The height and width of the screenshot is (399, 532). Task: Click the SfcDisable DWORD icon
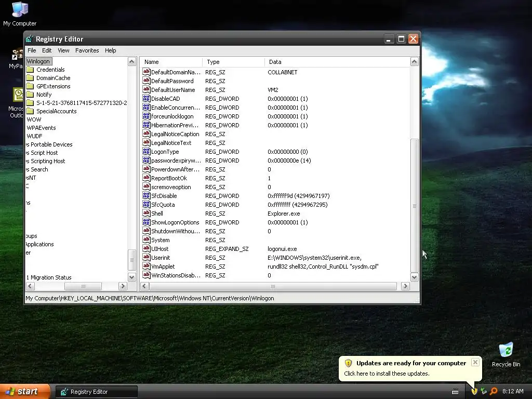click(x=146, y=195)
